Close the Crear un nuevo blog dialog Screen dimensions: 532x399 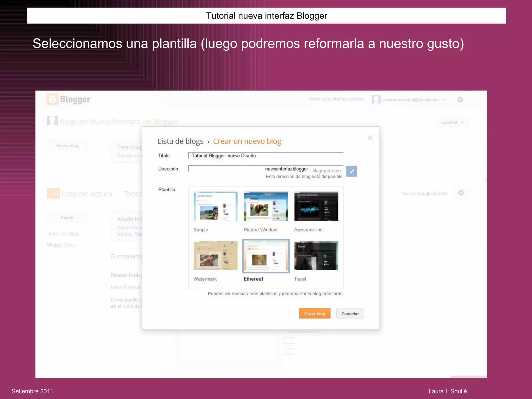point(370,138)
